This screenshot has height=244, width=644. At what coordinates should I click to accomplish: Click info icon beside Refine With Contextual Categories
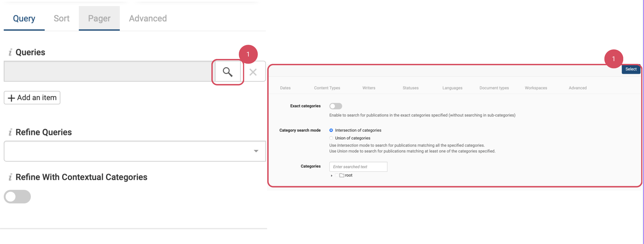(x=10, y=177)
